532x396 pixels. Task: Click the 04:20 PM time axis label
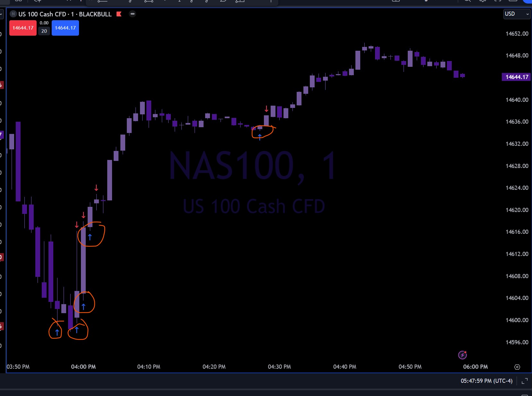214,367
